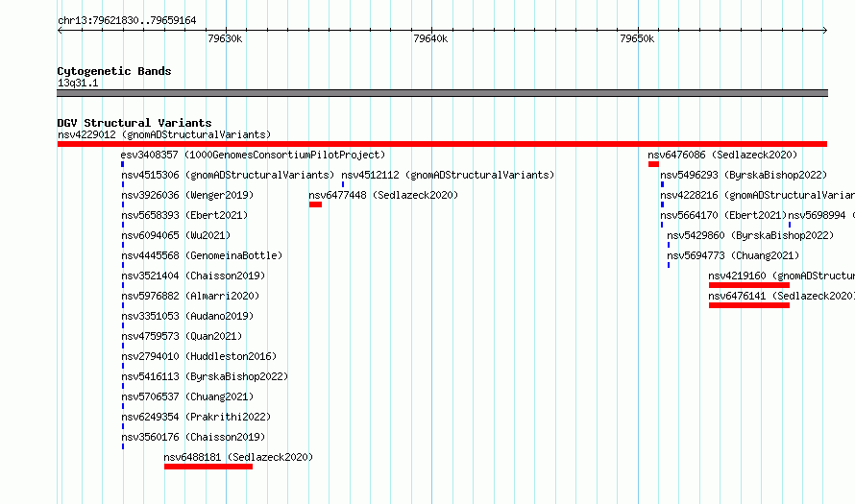
Task: Click the gray 13q31.1 cytogenetic band bar
Action: 442,93
